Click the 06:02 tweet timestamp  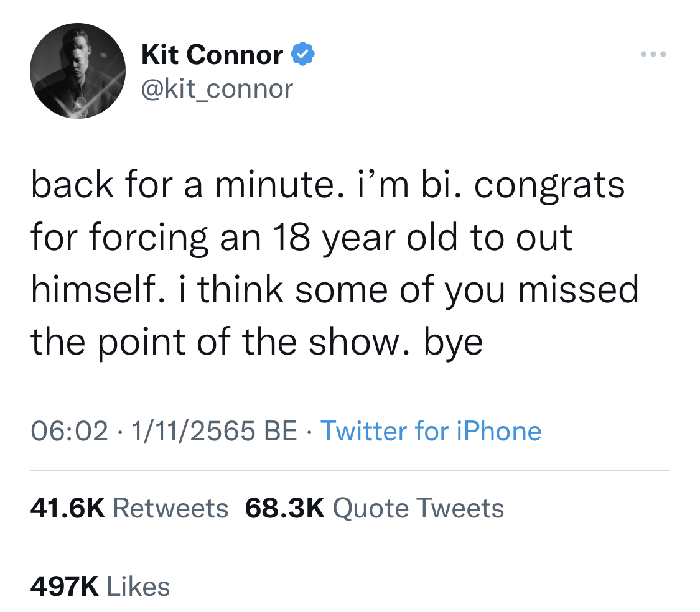pyautogui.click(x=69, y=431)
